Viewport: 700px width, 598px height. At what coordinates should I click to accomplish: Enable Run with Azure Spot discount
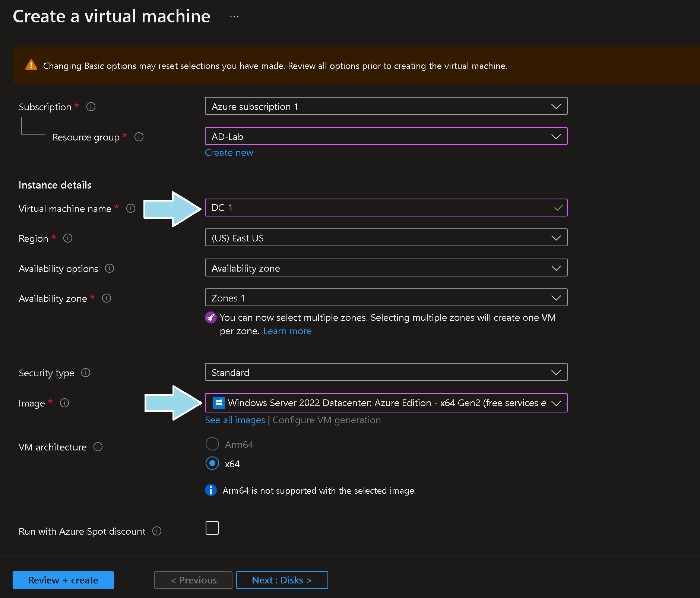pos(212,528)
